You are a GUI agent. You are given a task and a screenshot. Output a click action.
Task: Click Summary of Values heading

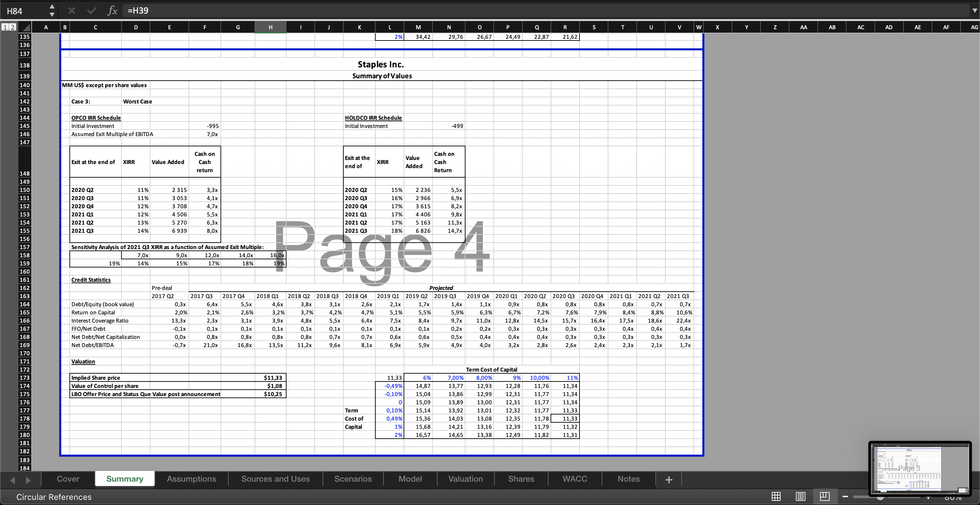point(382,76)
